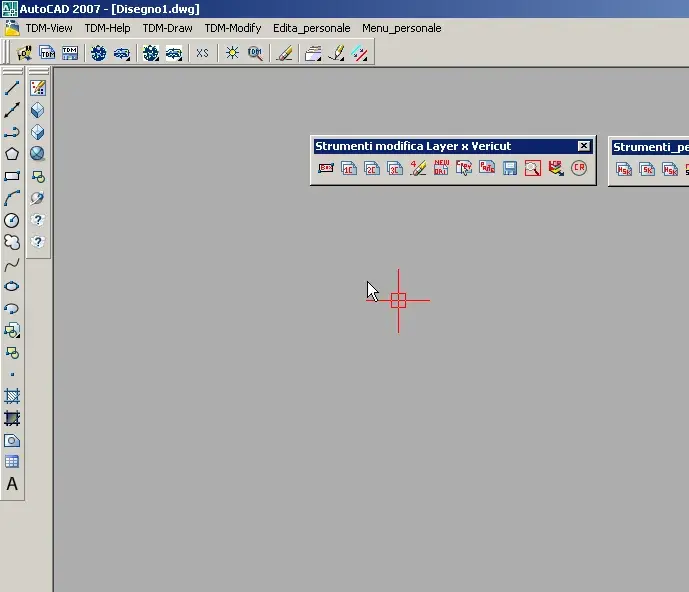Click the AutoCAD document icon beside TDM-View
This screenshot has width=689, height=592.
12,28
